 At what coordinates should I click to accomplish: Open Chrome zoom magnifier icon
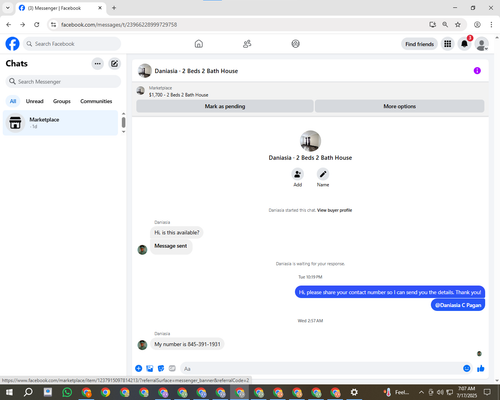(445, 24)
